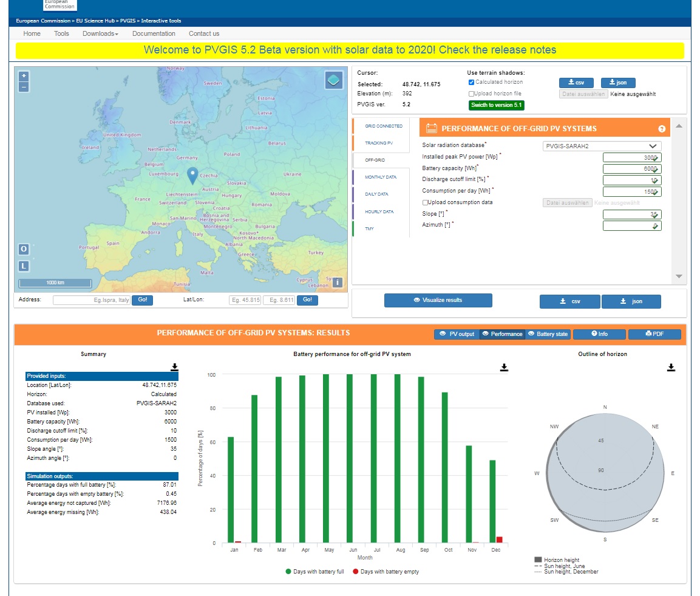Image resolution: width=700 pixels, height=596 pixels.
Task: Enable Upload horizon file checkbox
Action: click(x=471, y=94)
